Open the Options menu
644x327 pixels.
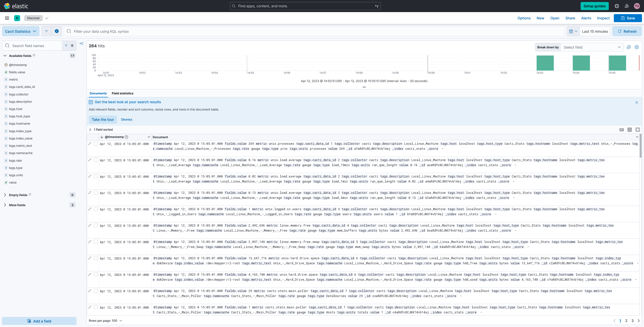[x=524, y=18]
